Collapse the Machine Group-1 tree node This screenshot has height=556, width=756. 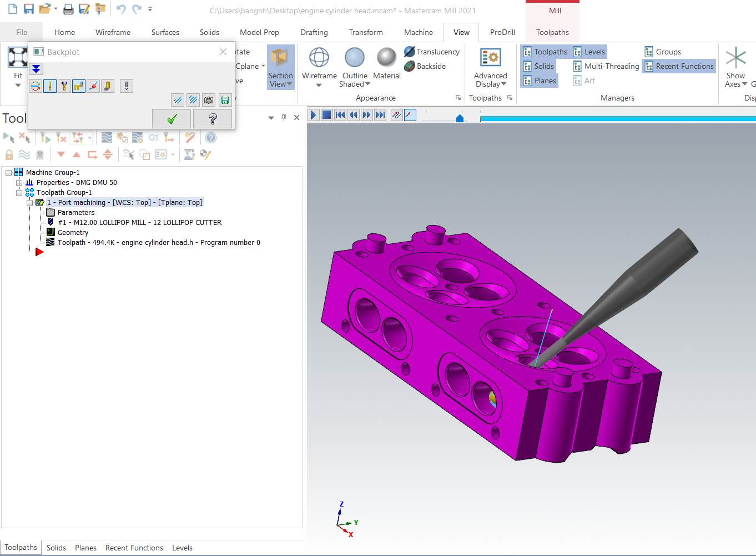coord(9,173)
